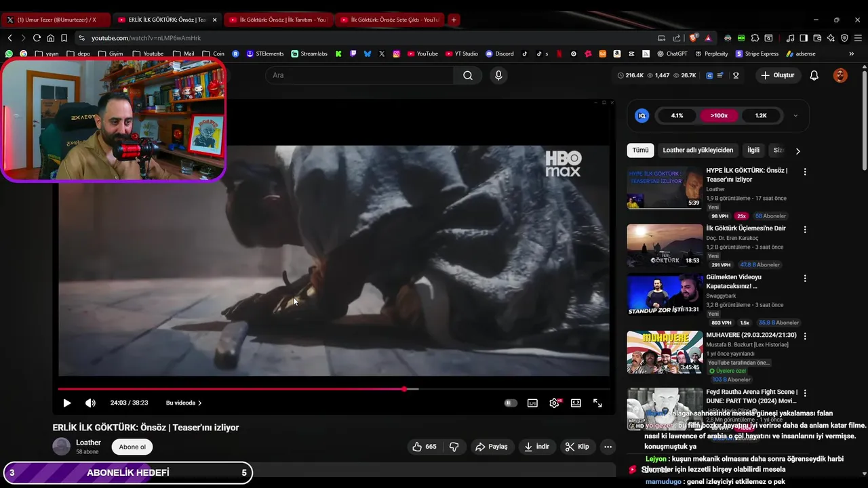Select the '1.2K' vidIQ pill
Viewport: 868px width, 488px height.
(761, 115)
